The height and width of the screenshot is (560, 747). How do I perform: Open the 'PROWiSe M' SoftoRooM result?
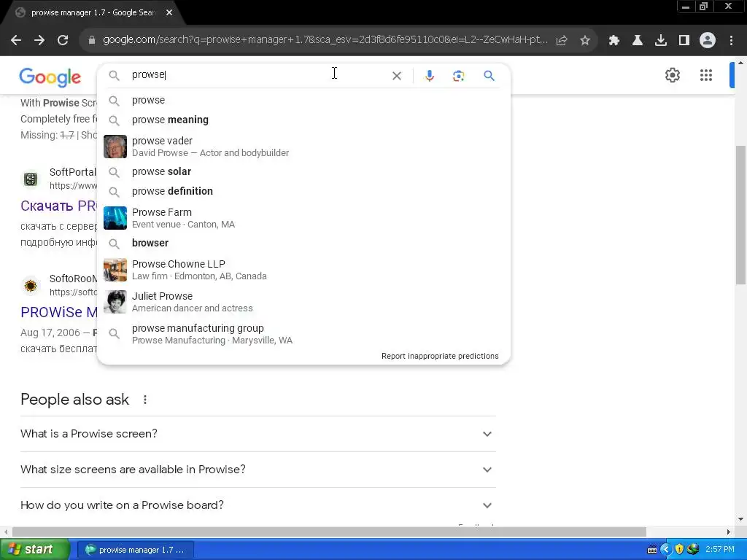tap(58, 312)
